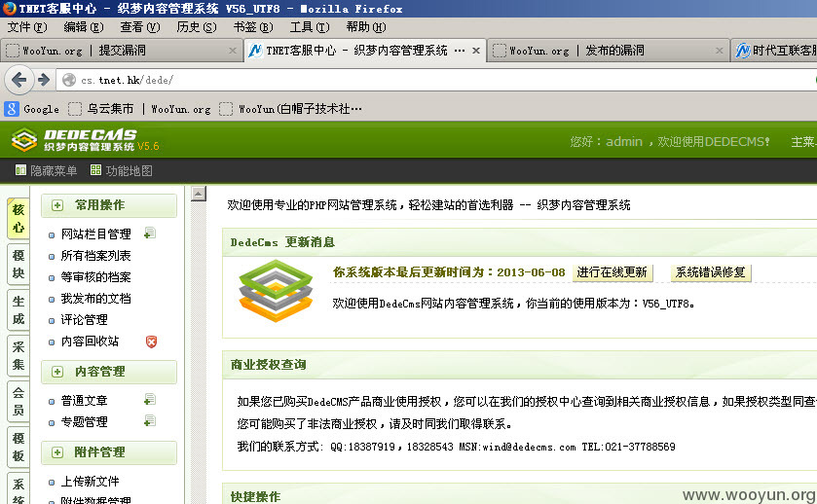Open the 工具 menu

coord(310,27)
